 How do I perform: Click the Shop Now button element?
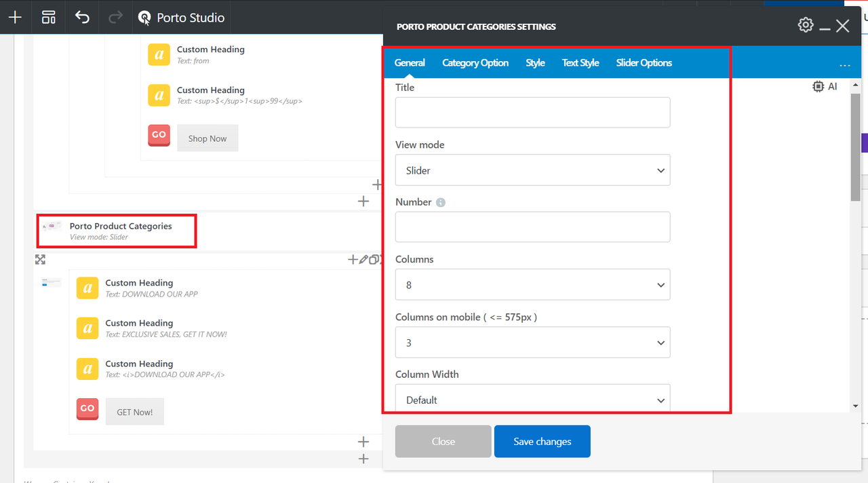(208, 138)
